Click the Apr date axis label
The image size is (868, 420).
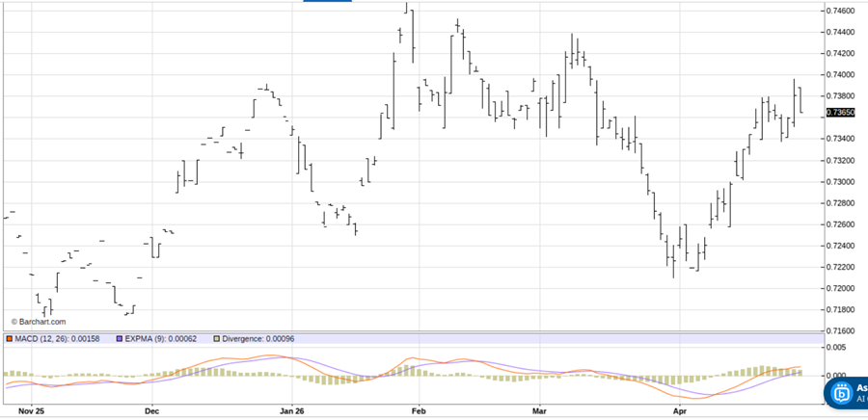pos(679,411)
